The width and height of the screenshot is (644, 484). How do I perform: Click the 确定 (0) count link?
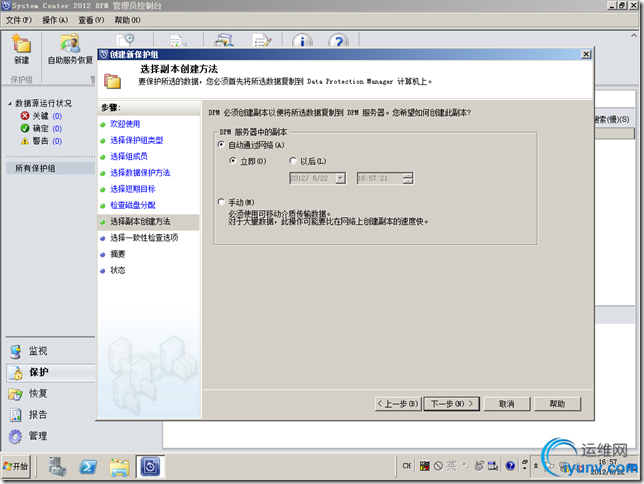[57, 129]
